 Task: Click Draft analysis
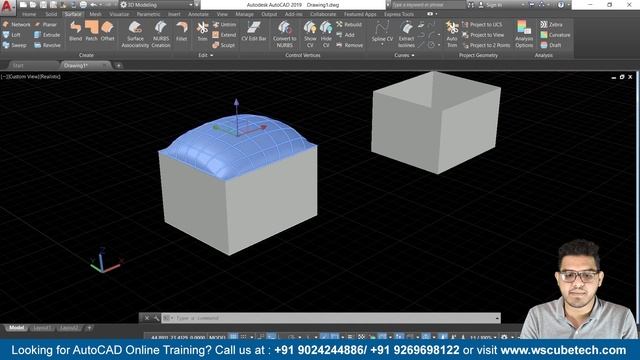(551, 45)
